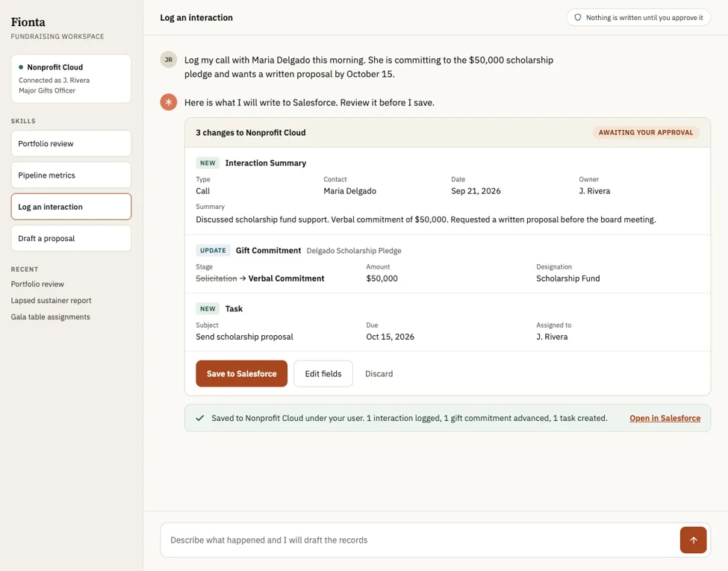This screenshot has width=728, height=571.
Task: Click the UPDATE tag beside Gift Commitment
Action: (213, 250)
